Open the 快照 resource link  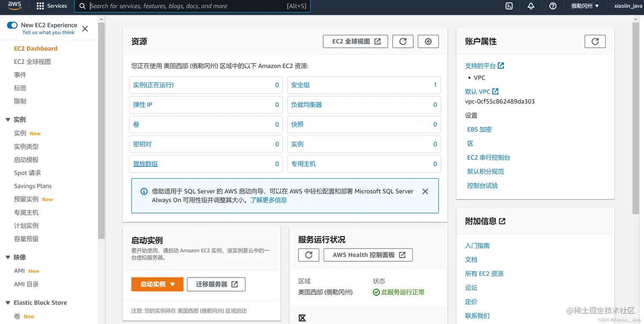click(297, 124)
